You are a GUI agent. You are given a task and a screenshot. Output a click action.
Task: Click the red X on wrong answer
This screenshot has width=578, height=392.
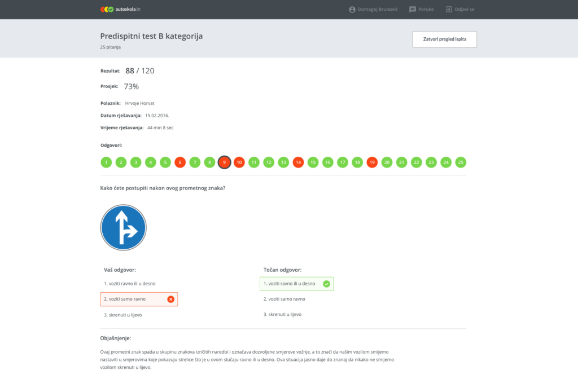[170, 299]
